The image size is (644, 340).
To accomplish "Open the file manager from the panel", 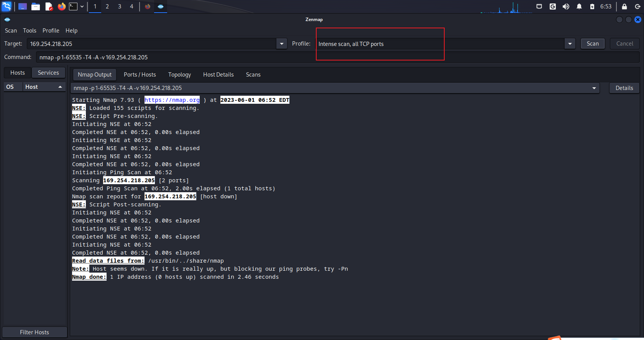I will (36, 7).
